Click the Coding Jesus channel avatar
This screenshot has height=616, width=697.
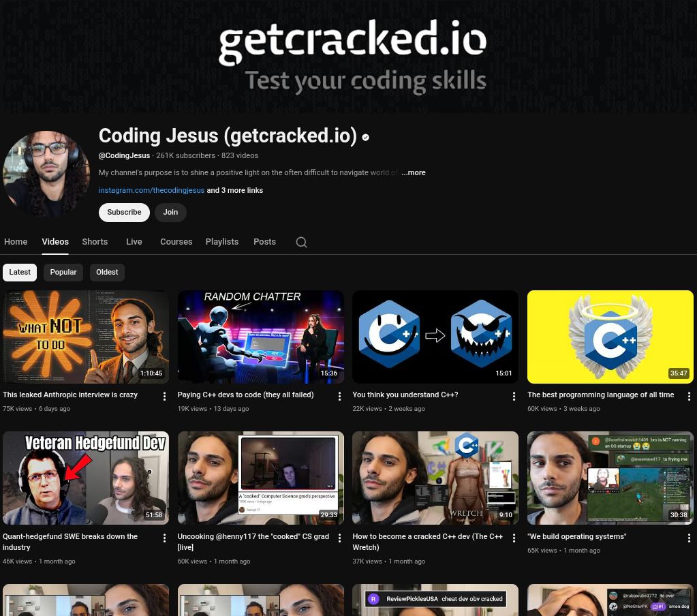[x=46, y=174]
